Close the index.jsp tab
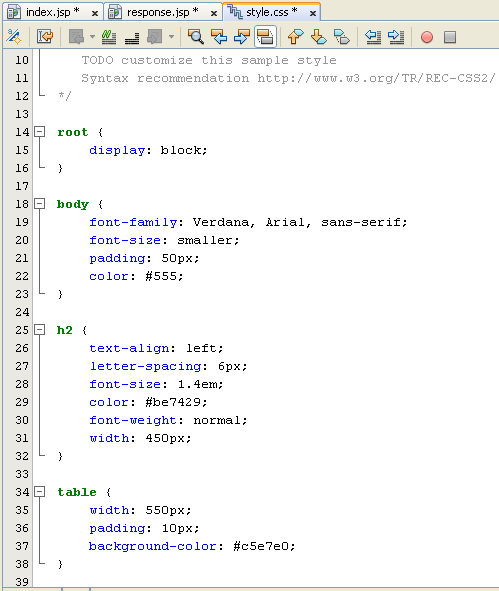The width and height of the screenshot is (499, 591). pos(95,14)
